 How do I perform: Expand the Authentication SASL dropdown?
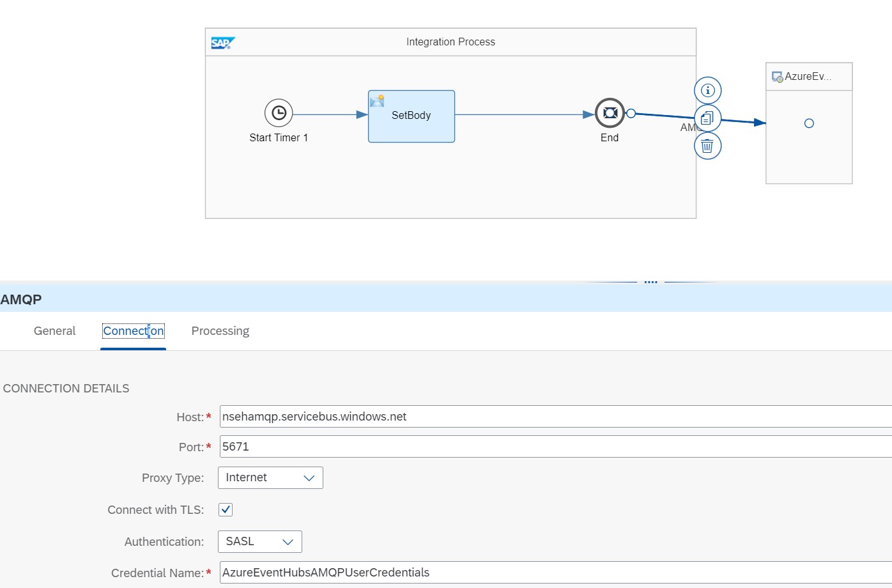(259, 541)
